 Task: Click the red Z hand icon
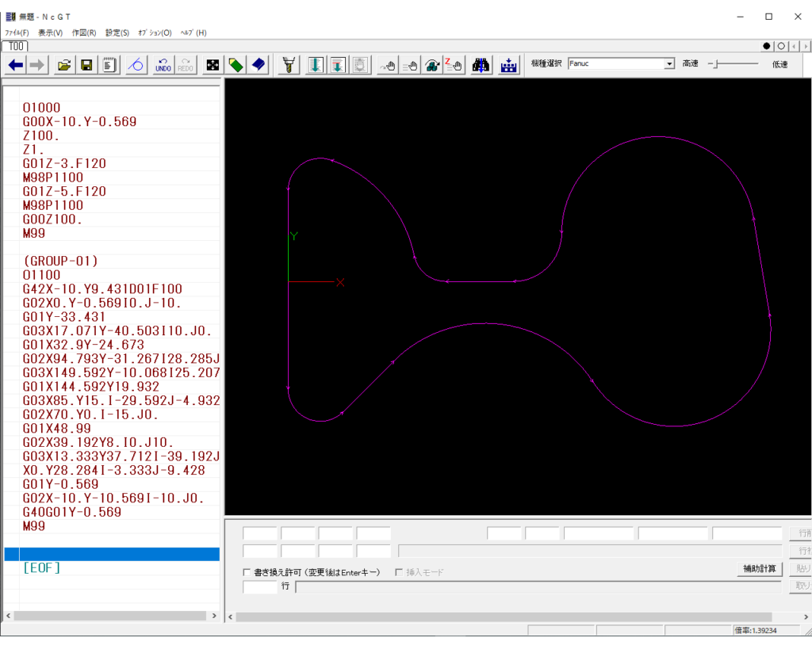pyautogui.click(x=454, y=65)
